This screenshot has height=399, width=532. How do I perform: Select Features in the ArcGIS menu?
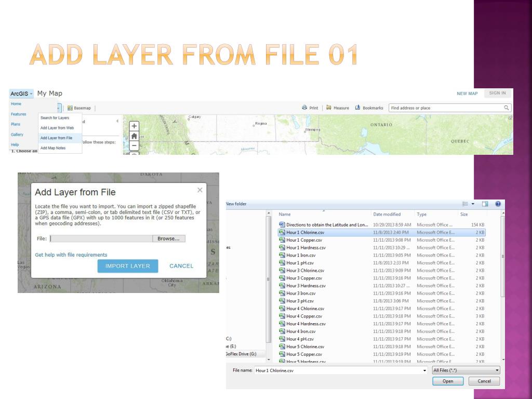[18, 114]
